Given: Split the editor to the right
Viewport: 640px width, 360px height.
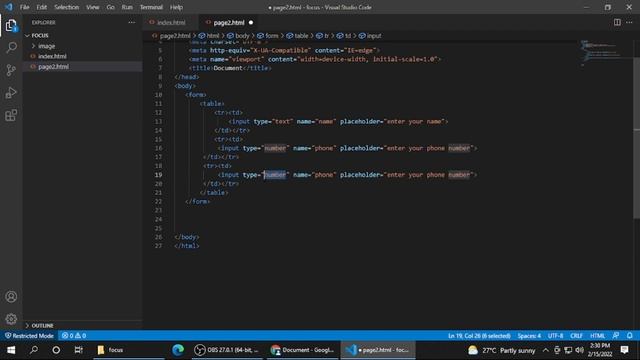Looking at the screenshot, I should pos(617,22).
